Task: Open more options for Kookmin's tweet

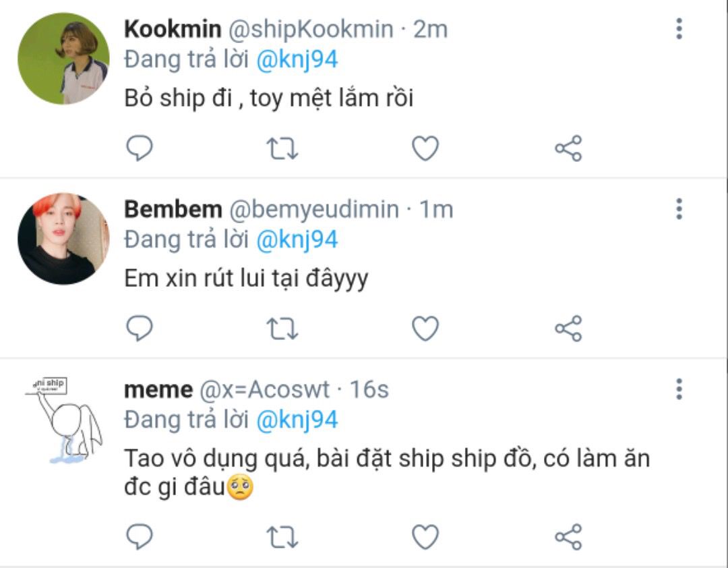Action: (679, 29)
